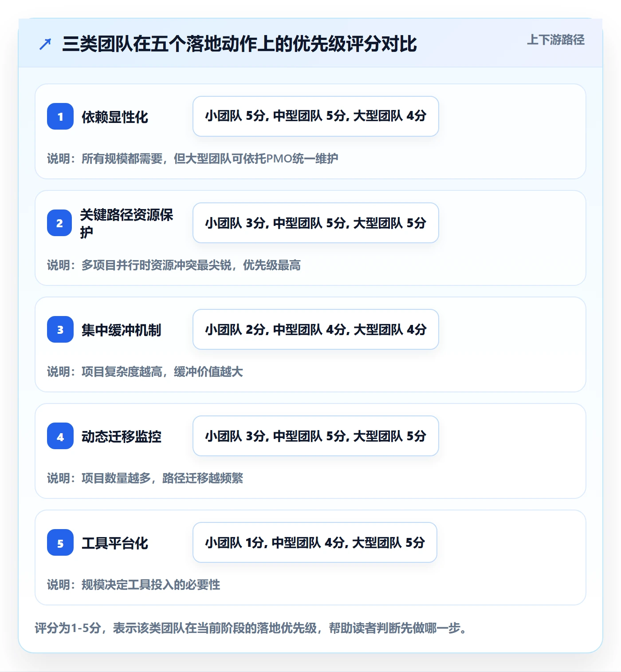This screenshot has height=672, width=621.
Task: Click the 关键路径资源保护 heading
Action: coord(126,223)
